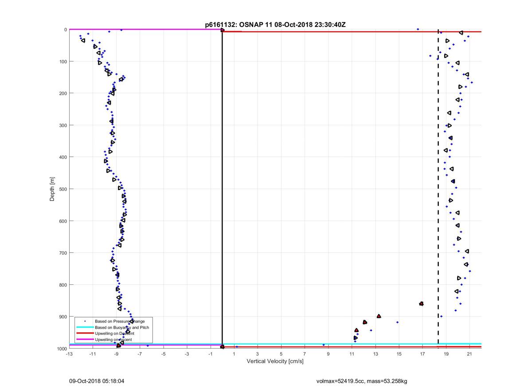Click the magenta line sample in the legend

pos(85,340)
